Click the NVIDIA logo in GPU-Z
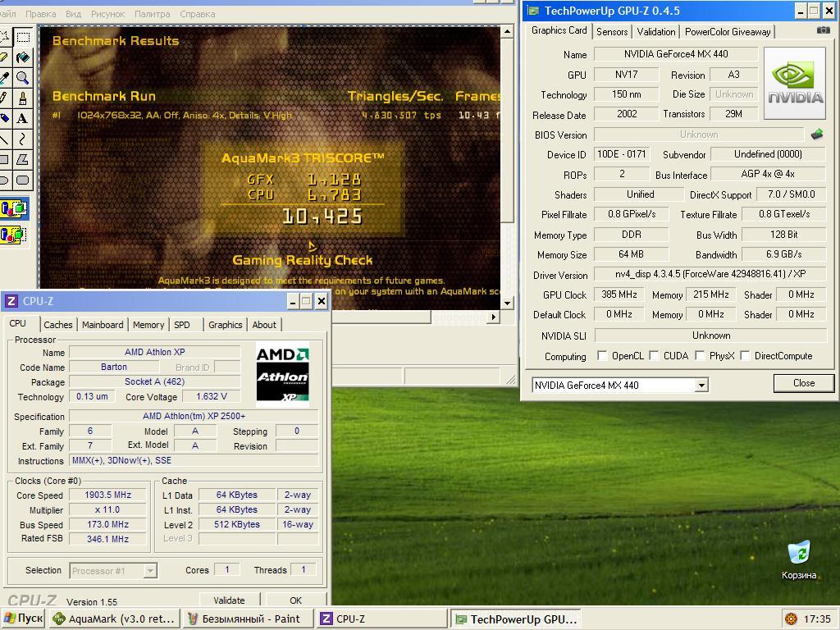The width and height of the screenshot is (840, 630). (x=794, y=83)
